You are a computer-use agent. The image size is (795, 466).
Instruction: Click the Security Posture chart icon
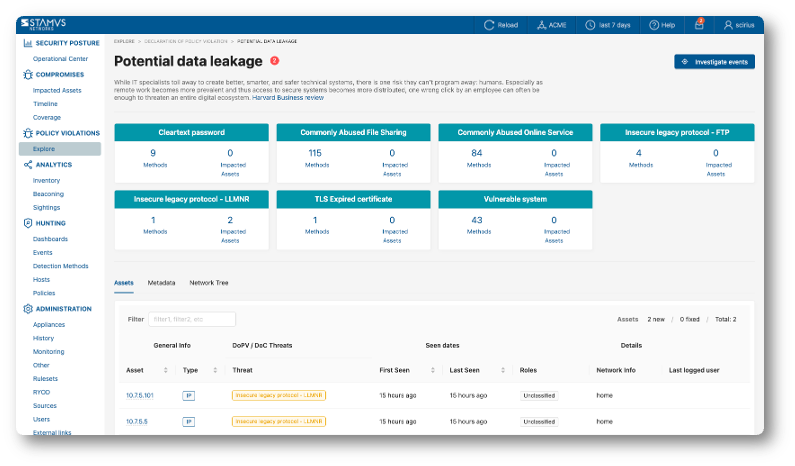(27, 43)
